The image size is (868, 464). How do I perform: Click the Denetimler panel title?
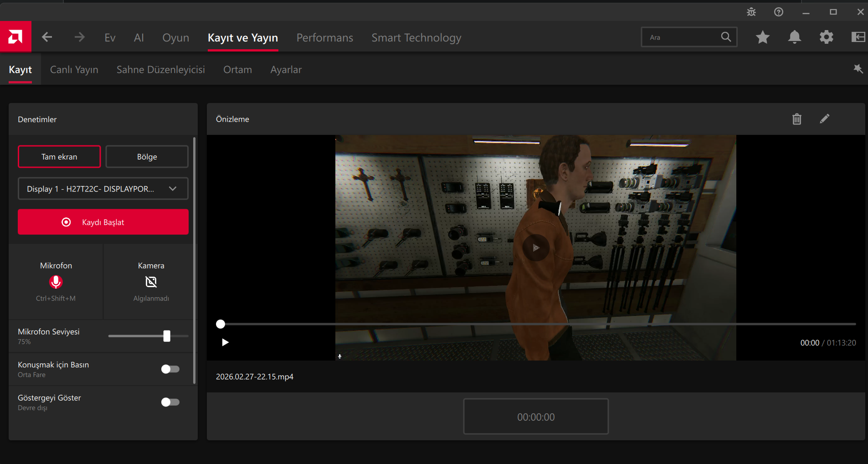coord(37,119)
